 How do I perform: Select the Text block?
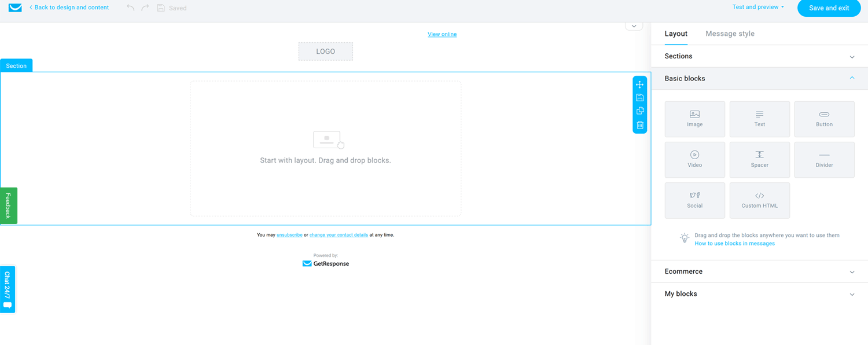coord(759,119)
